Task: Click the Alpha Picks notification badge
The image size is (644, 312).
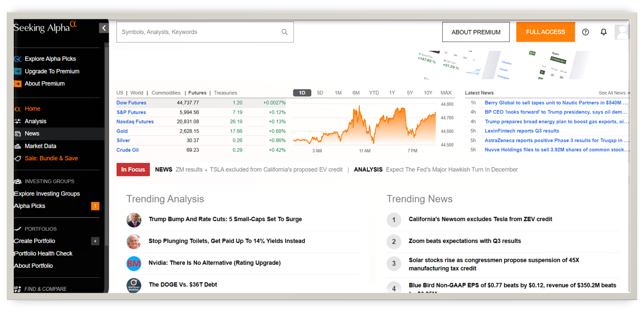Action: (x=95, y=206)
